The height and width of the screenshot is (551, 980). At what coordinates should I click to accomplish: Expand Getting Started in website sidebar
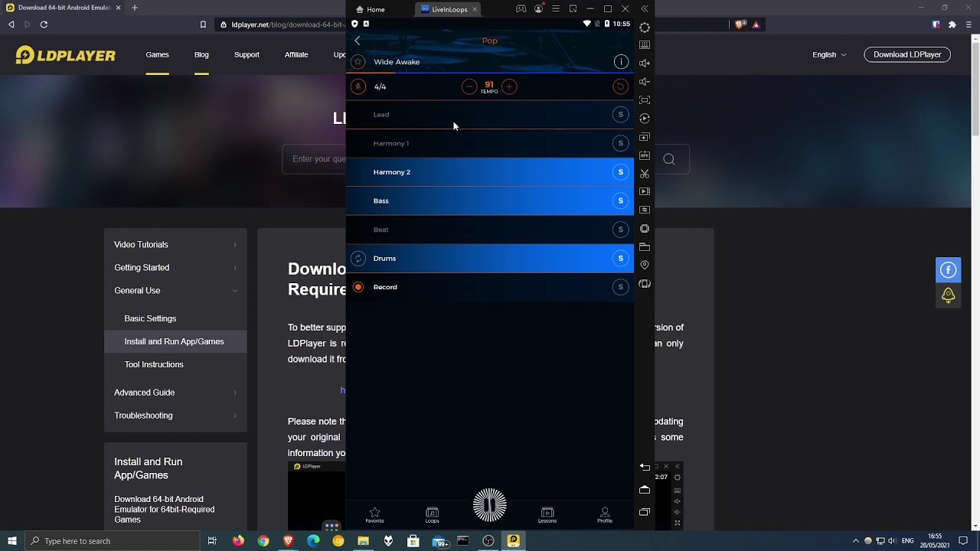(x=175, y=267)
